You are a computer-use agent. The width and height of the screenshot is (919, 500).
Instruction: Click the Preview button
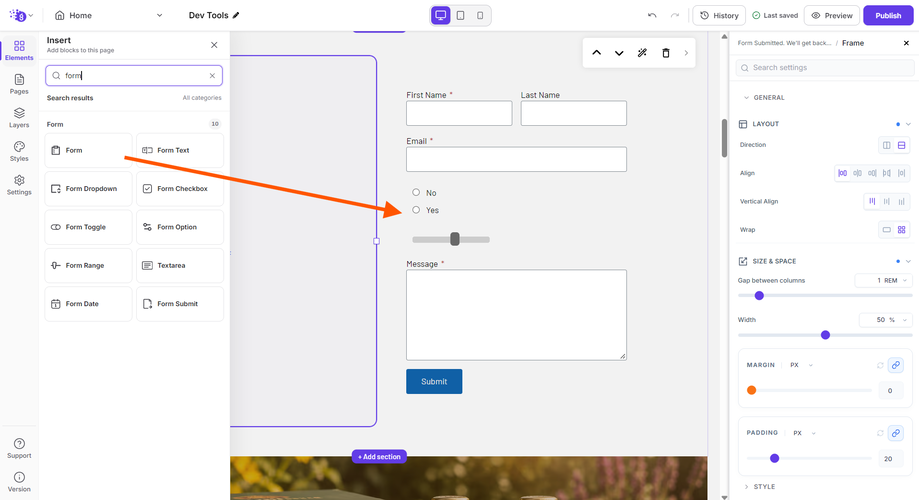click(x=832, y=15)
